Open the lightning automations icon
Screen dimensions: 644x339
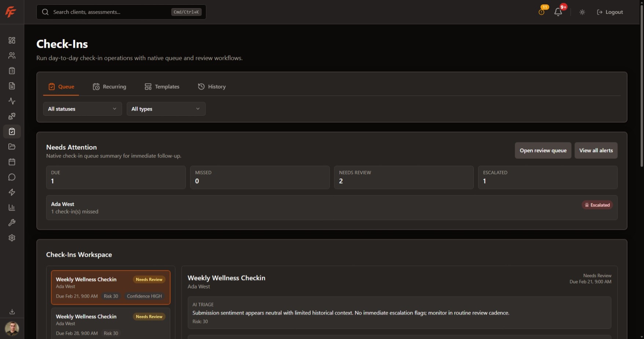click(x=12, y=192)
